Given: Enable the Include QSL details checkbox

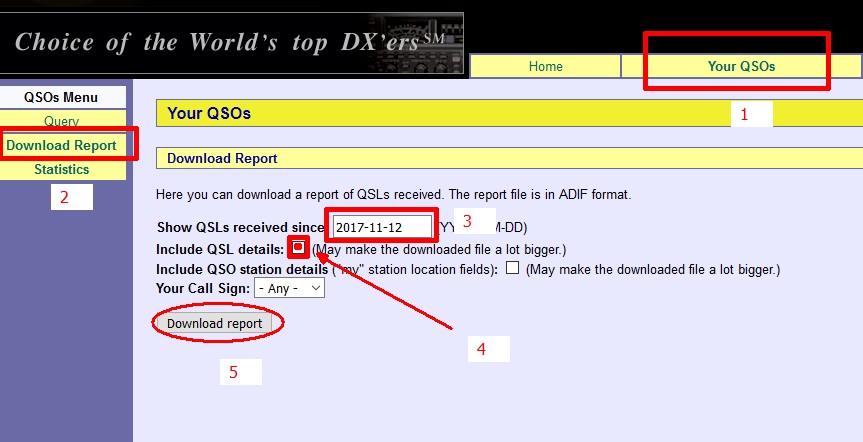Looking at the screenshot, I should click(298, 247).
